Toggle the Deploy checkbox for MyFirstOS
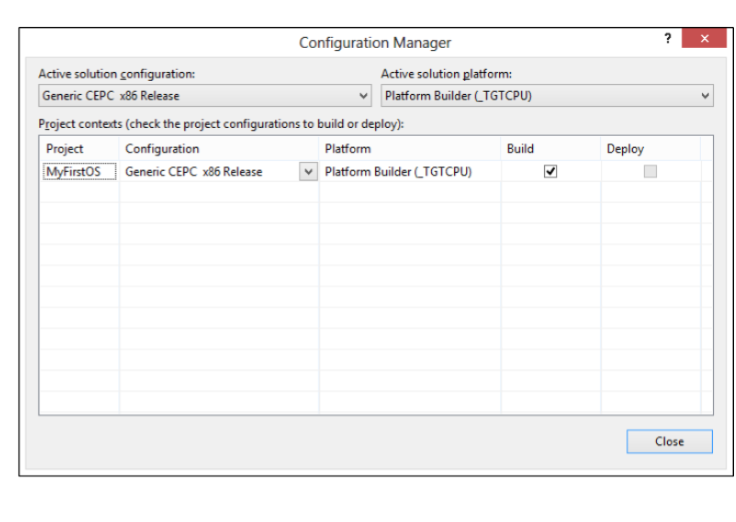The image size is (736, 522). click(650, 171)
